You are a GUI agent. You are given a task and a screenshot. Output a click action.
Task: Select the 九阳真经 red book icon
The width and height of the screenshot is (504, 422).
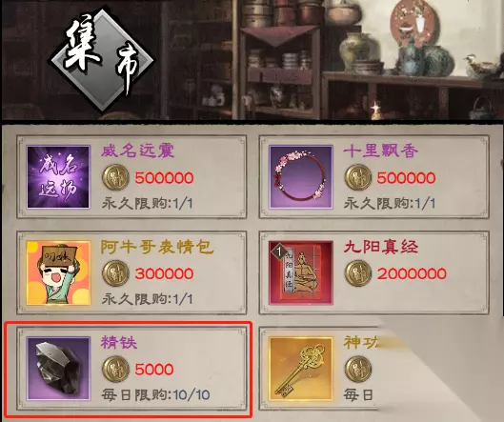tap(301, 272)
